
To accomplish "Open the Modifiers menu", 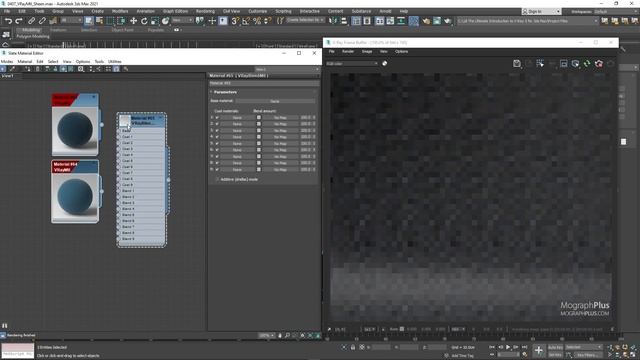I will pos(120,11).
